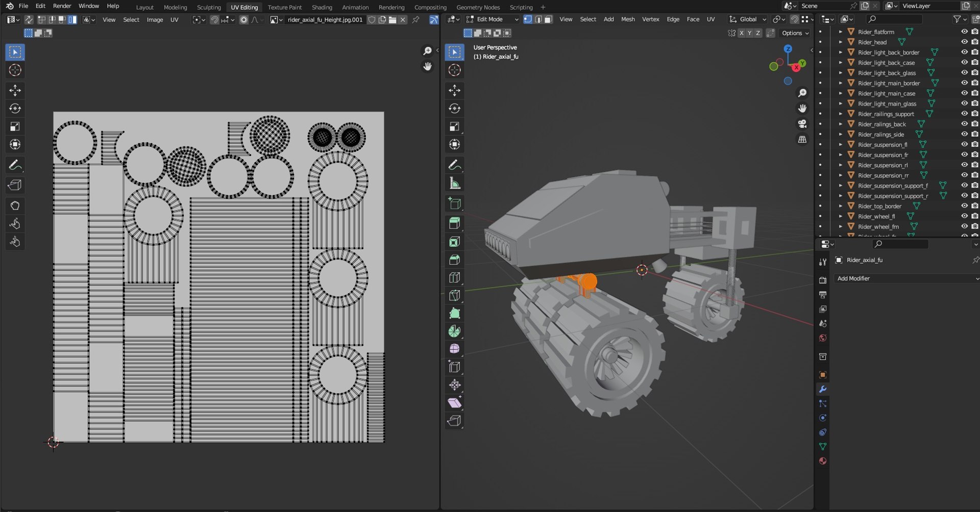Image resolution: width=980 pixels, height=512 pixels.
Task: Click the outliner search field
Action: click(x=894, y=19)
